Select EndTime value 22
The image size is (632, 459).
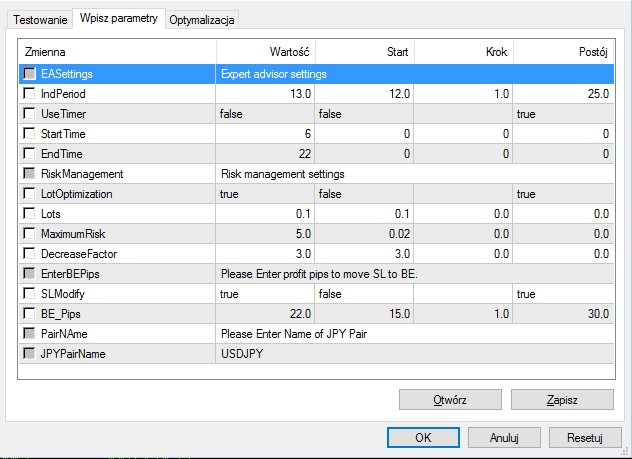[265, 154]
